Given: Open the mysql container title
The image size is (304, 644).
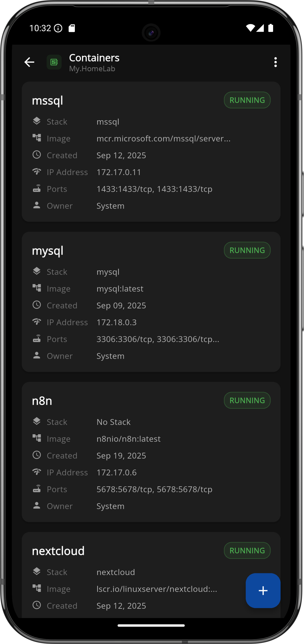Looking at the screenshot, I should pos(47,251).
